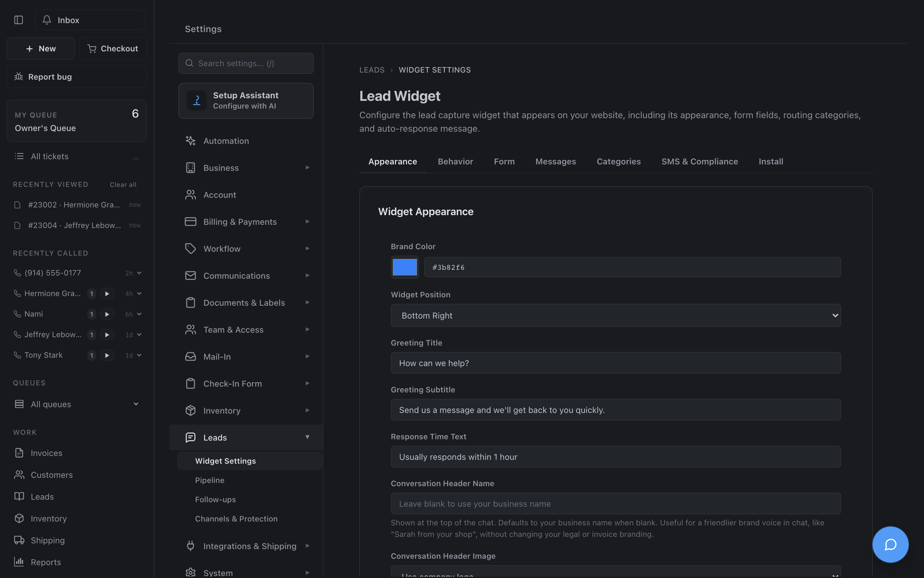
Task: Play the Jeffrey Lebow... call recording
Action: 107,335
